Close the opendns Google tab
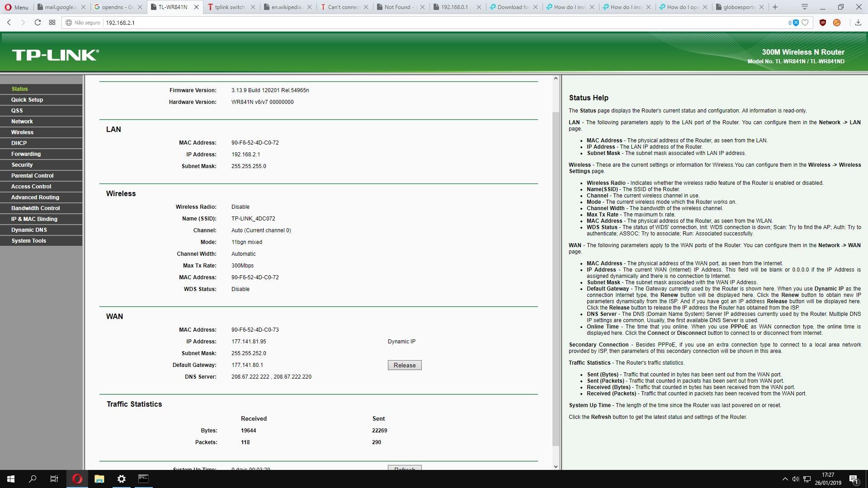The image size is (868, 488). 140,7
